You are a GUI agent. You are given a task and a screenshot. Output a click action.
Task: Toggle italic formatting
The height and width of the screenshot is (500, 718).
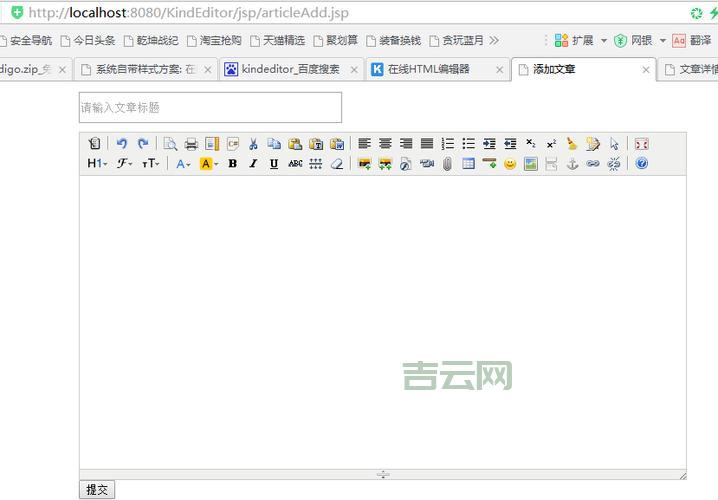[x=253, y=164]
